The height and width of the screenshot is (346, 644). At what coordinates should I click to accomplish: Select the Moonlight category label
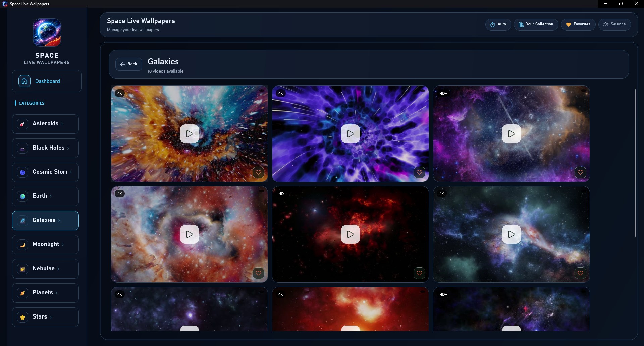(46, 244)
